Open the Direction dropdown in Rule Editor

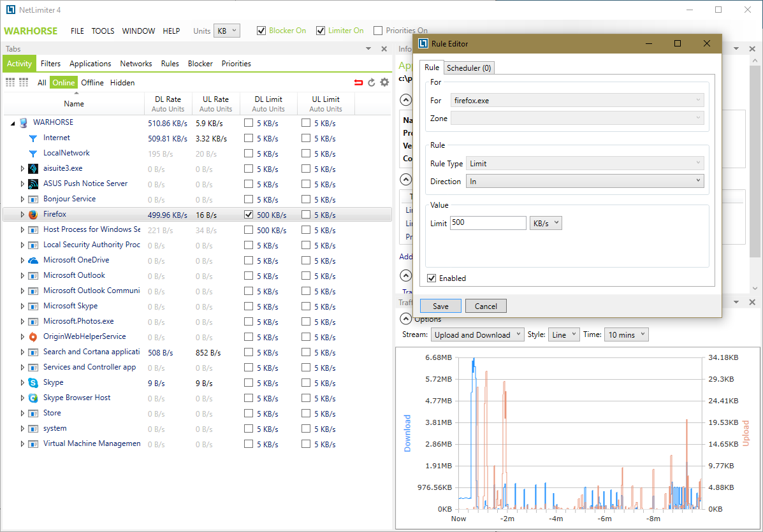[x=585, y=181]
